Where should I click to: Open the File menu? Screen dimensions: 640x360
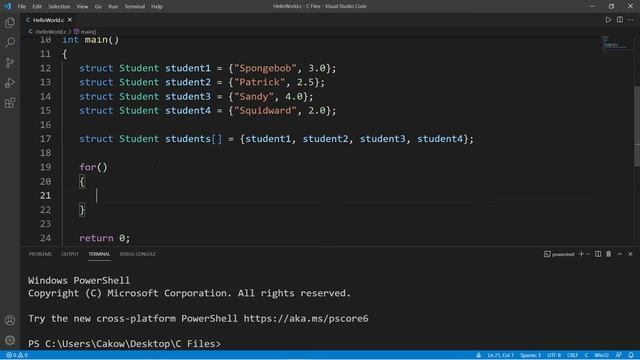[22, 6]
